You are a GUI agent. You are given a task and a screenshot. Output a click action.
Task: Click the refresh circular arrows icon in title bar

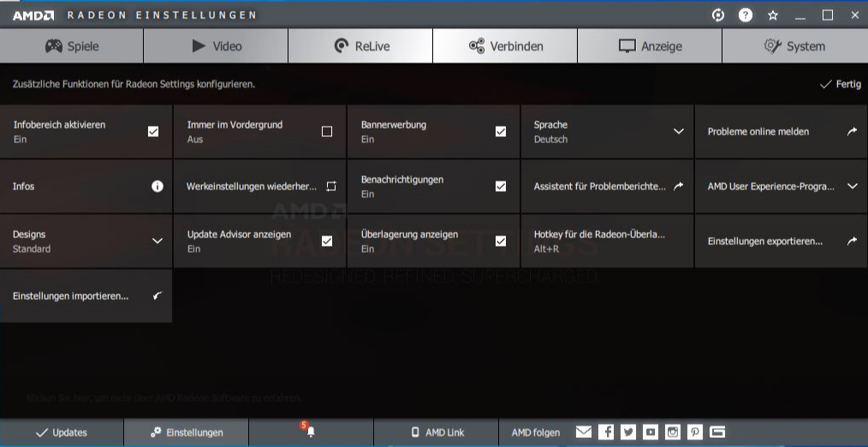click(x=718, y=15)
